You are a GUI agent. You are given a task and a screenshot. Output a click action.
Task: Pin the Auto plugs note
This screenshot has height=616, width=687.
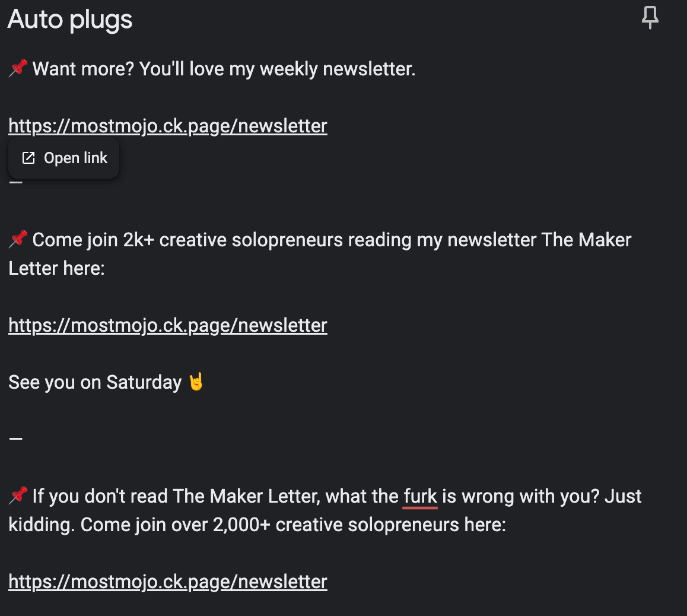click(x=650, y=18)
